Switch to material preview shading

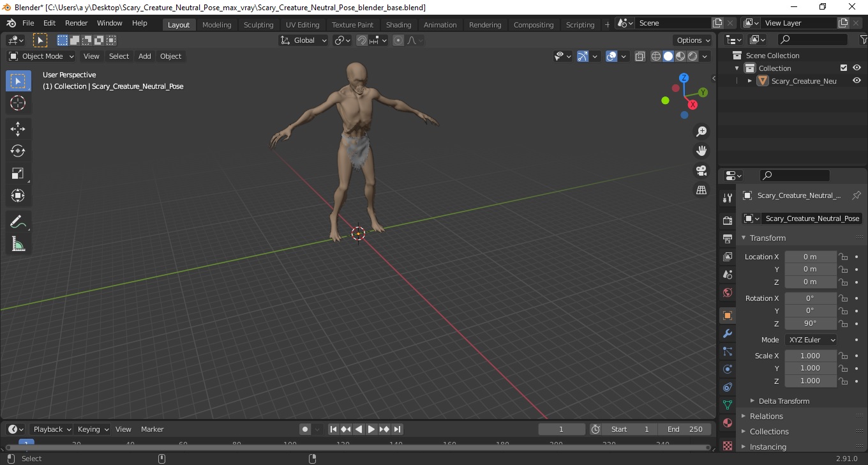point(680,56)
